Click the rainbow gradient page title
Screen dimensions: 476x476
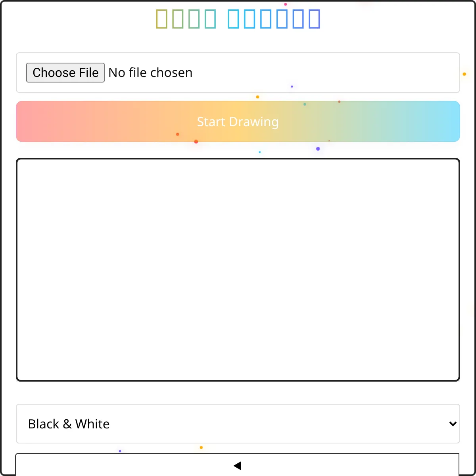238,19
